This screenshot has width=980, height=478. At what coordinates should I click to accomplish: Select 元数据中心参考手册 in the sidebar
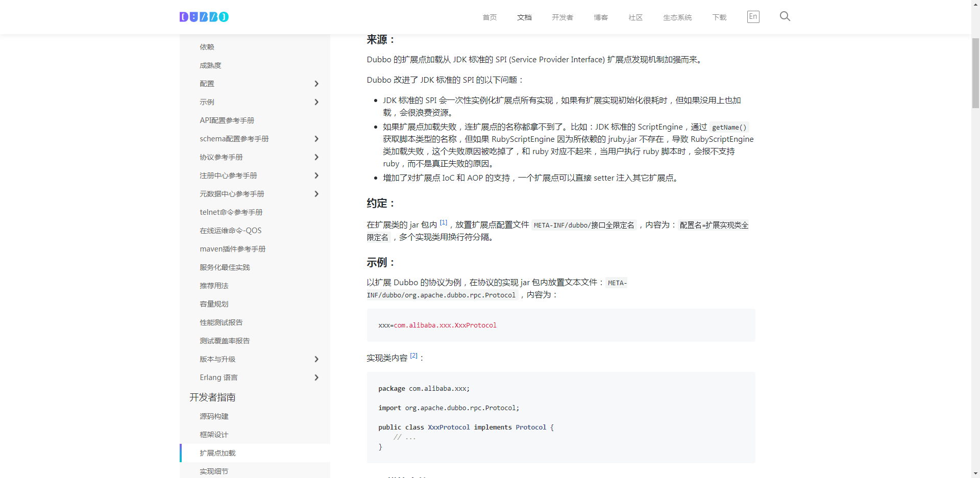tap(232, 194)
